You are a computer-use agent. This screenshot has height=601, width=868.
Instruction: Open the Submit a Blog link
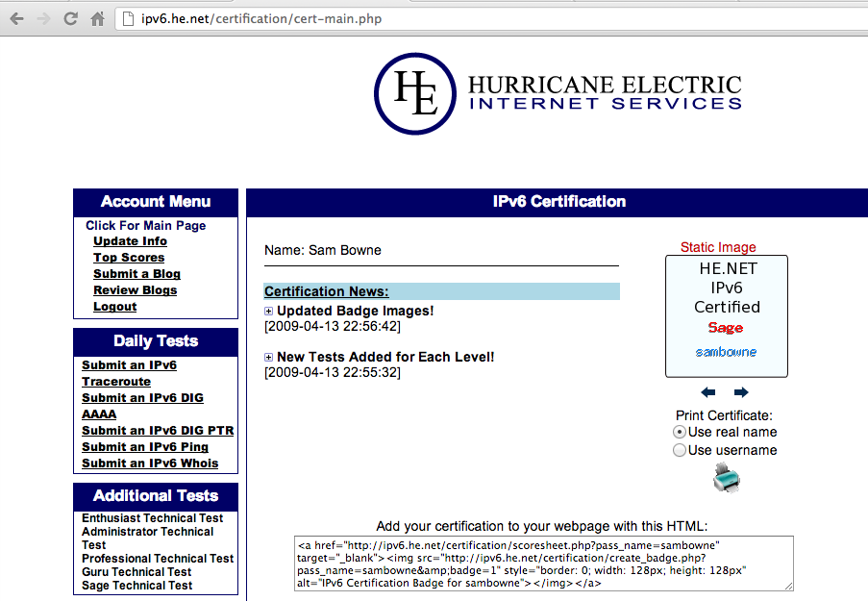[136, 274]
